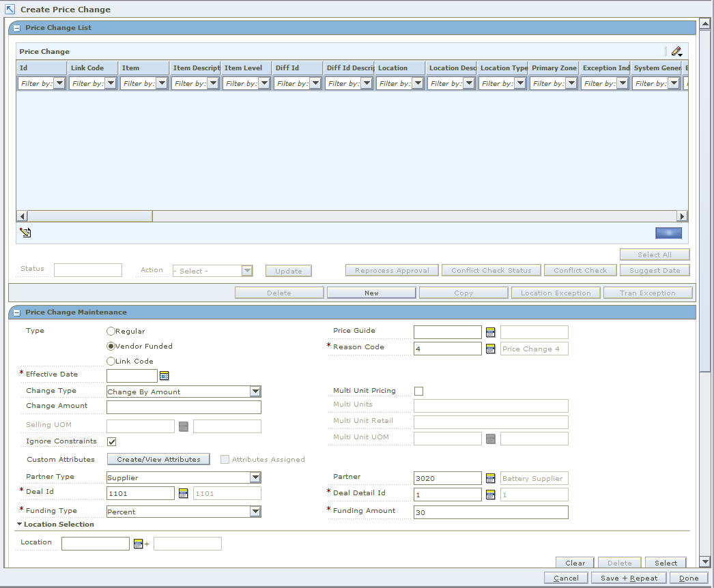Click the Save + Repeat button

[x=629, y=578]
